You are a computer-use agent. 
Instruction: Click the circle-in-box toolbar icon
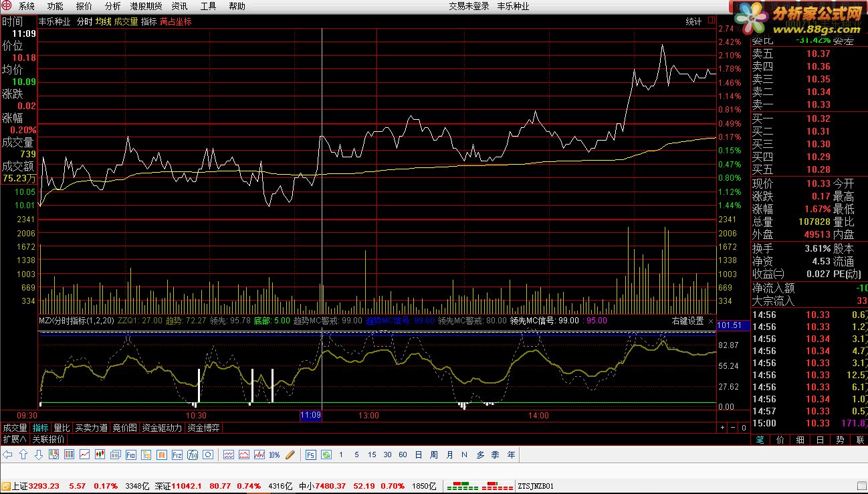pyautogui.click(x=208, y=455)
